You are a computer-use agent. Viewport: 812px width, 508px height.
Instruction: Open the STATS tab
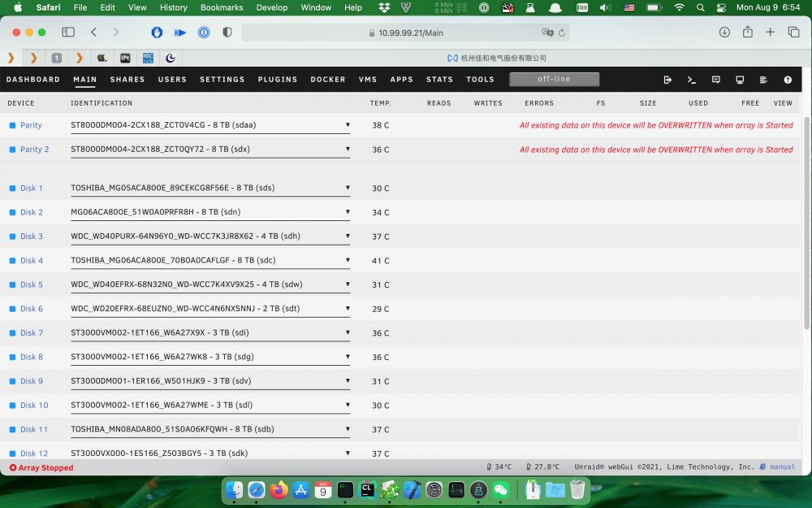click(439, 80)
